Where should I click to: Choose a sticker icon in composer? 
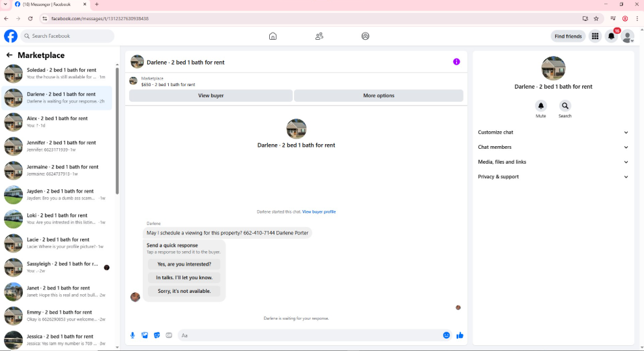click(x=156, y=335)
